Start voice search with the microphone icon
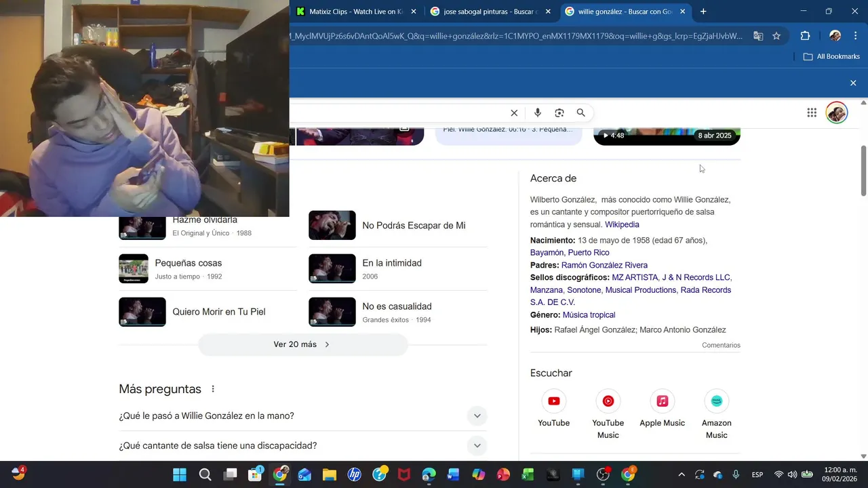This screenshot has height=488, width=868. click(x=538, y=113)
